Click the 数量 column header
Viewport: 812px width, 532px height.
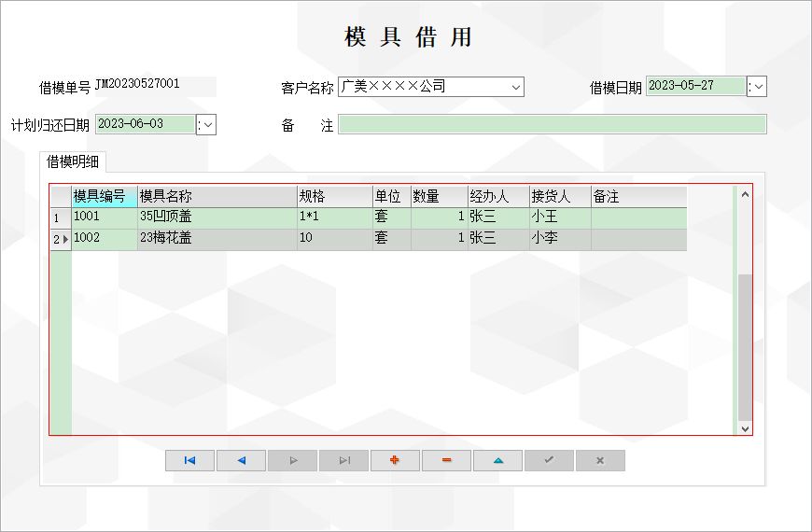click(440, 197)
